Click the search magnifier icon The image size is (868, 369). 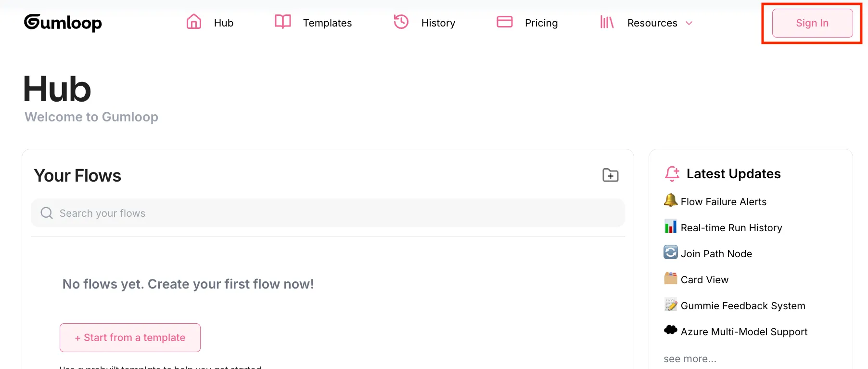tap(47, 213)
